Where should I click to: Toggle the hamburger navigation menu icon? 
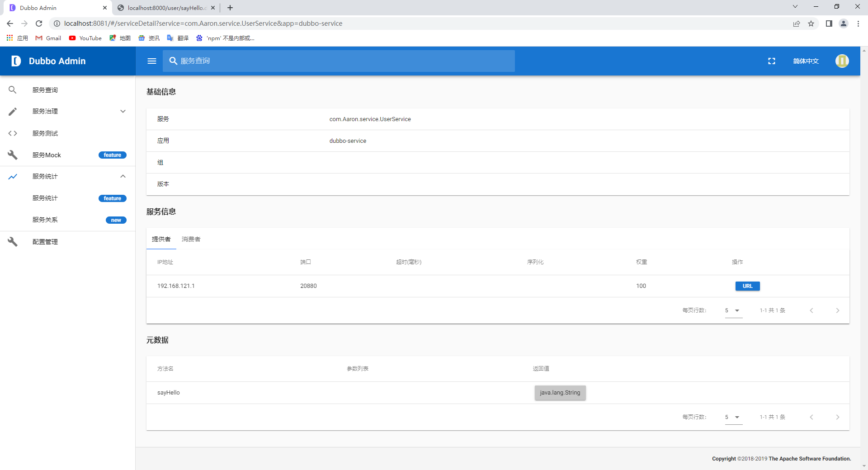[x=152, y=61]
